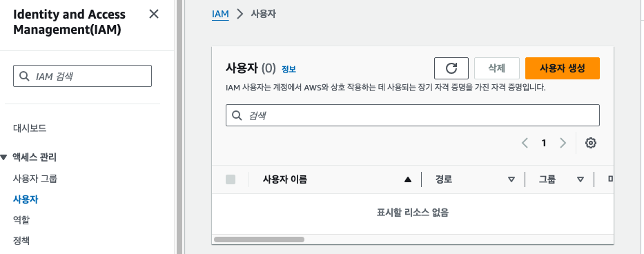Viewport: 644px width, 254px height.
Task: Click the 삭제 button
Action: pos(497,68)
